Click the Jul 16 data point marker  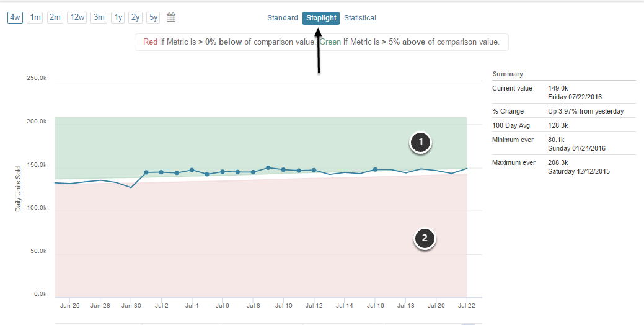(375, 169)
